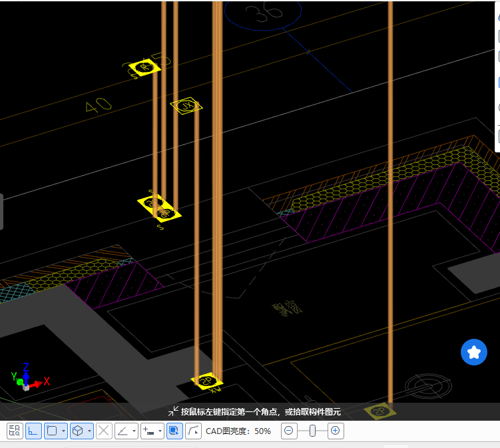The width and height of the screenshot is (500, 448).
Task: Decrease CAD brightness with minus button
Action: coord(288,431)
